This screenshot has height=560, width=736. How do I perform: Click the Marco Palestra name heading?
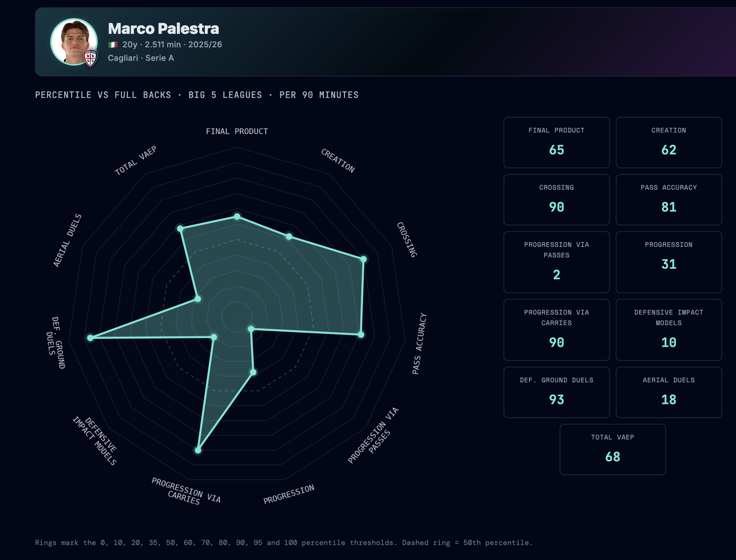tap(163, 29)
